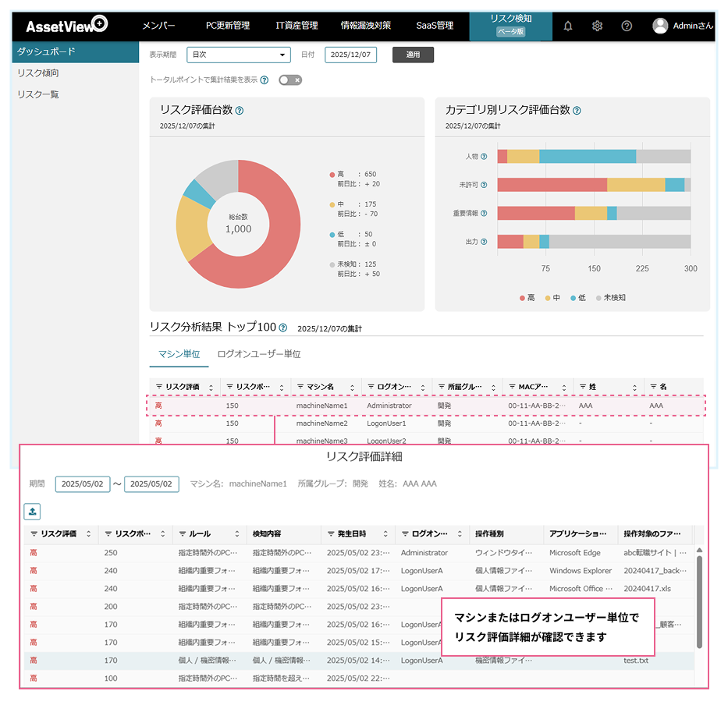
Task: Switch to ログオンユーザー単位 tab
Action: point(258,354)
